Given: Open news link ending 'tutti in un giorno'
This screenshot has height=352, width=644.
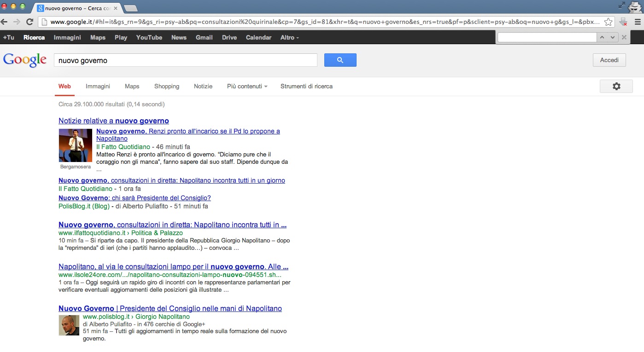Looking at the screenshot, I should coord(172,181).
